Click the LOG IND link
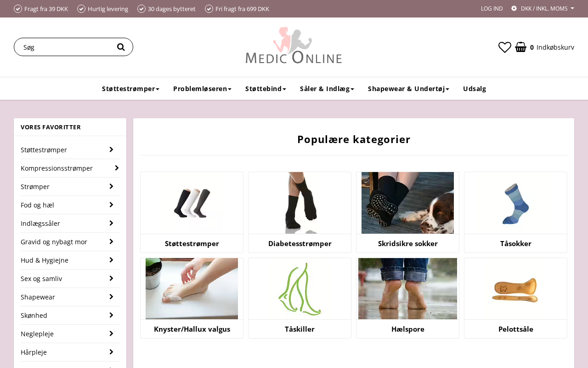The width and height of the screenshot is (588, 368). pyautogui.click(x=492, y=8)
